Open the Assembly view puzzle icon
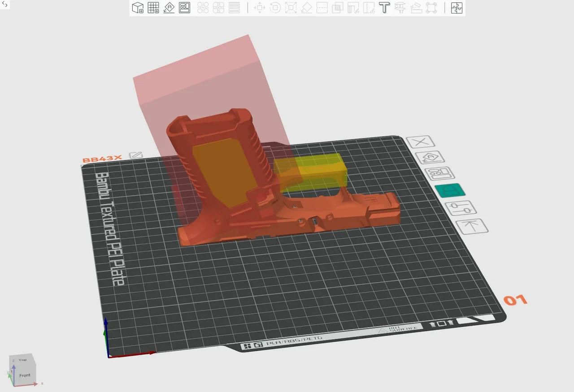The image size is (574, 392). tap(457, 8)
